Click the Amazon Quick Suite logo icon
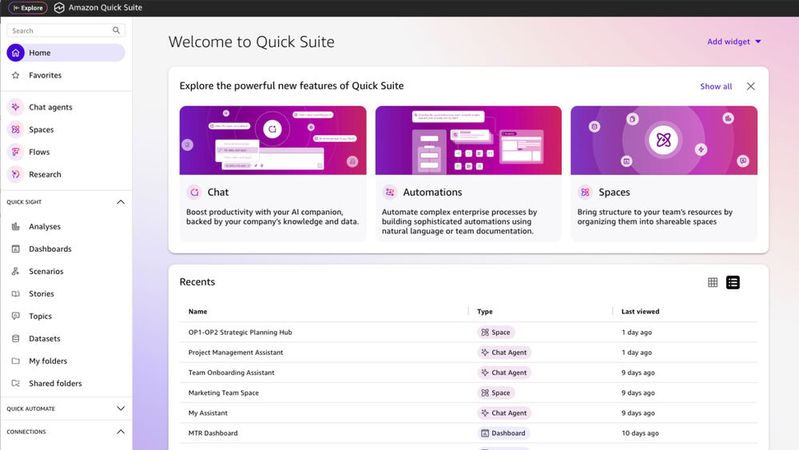799x450 pixels. 59,8
